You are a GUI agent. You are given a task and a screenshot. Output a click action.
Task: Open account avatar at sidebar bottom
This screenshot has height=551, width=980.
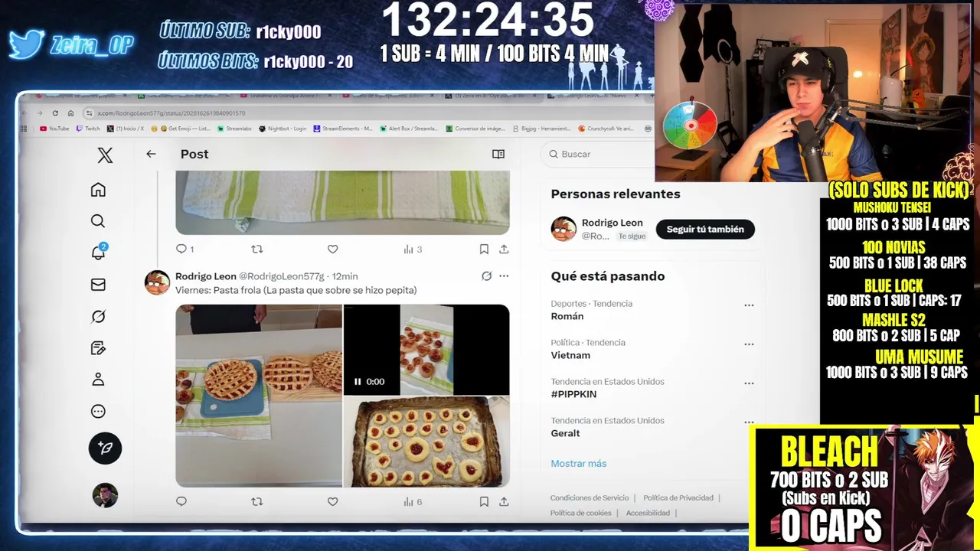click(105, 495)
